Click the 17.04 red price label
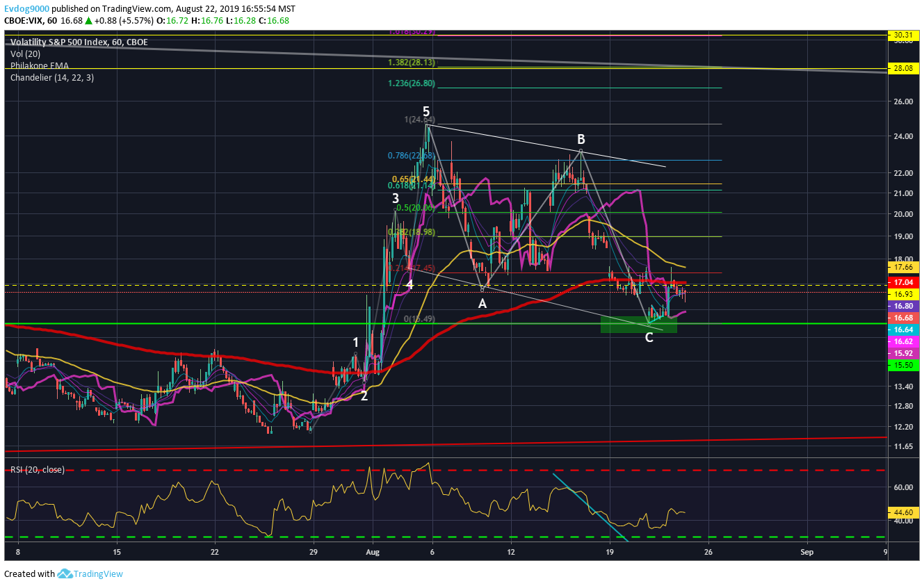The height and width of the screenshot is (586, 924). (x=903, y=283)
